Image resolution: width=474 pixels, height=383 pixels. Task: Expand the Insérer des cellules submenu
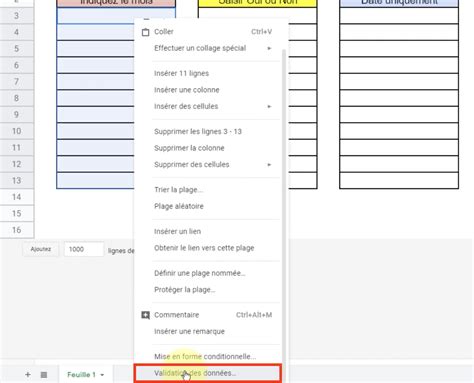269,107
